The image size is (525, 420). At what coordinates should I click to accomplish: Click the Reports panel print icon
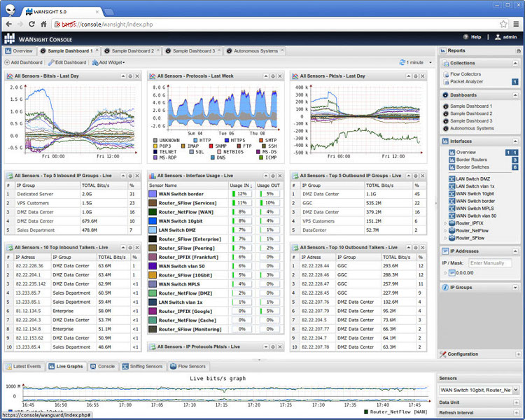click(x=518, y=51)
